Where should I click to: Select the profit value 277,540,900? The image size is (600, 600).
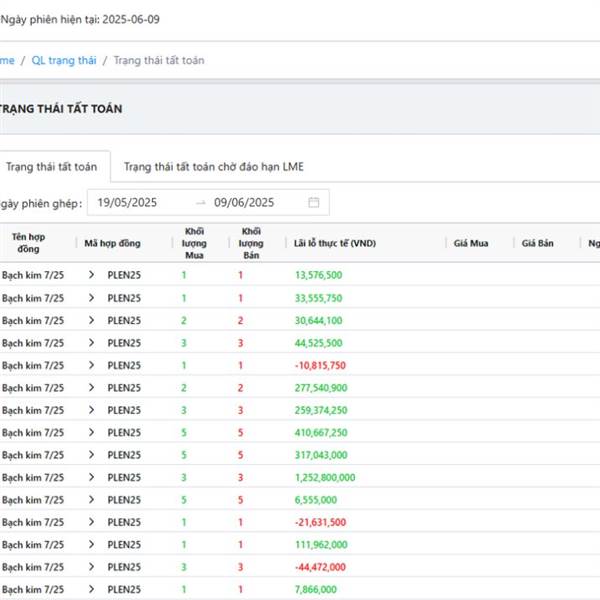tap(321, 388)
